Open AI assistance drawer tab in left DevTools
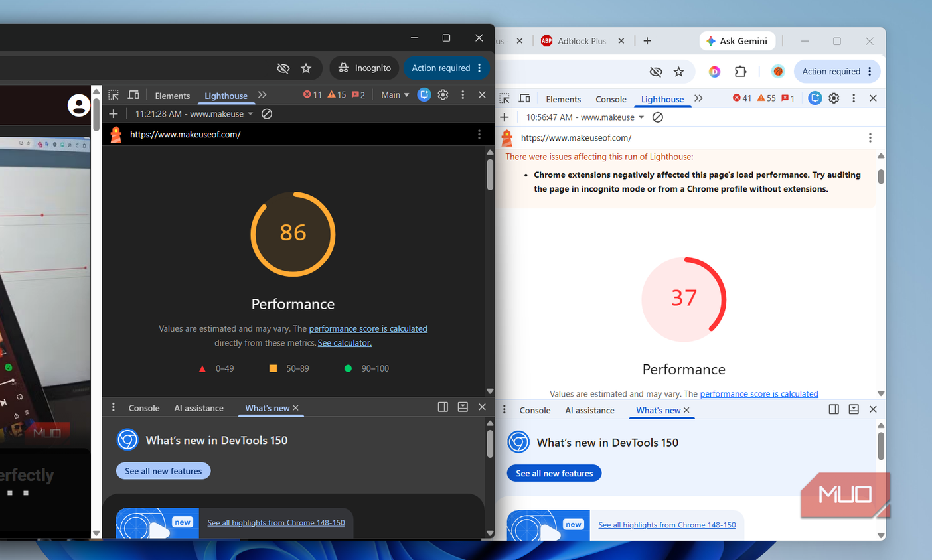Viewport: 932px width, 560px height. [x=198, y=408]
